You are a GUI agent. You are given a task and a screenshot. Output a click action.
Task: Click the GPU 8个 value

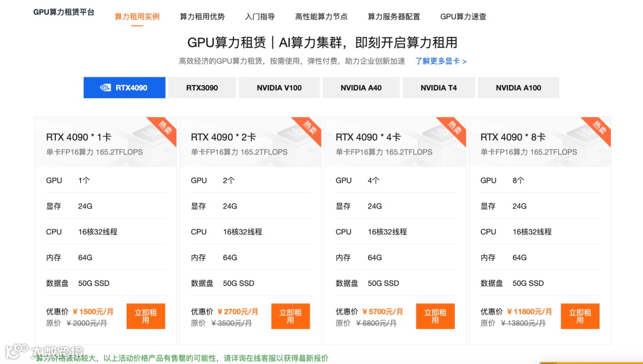(x=519, y=181)
